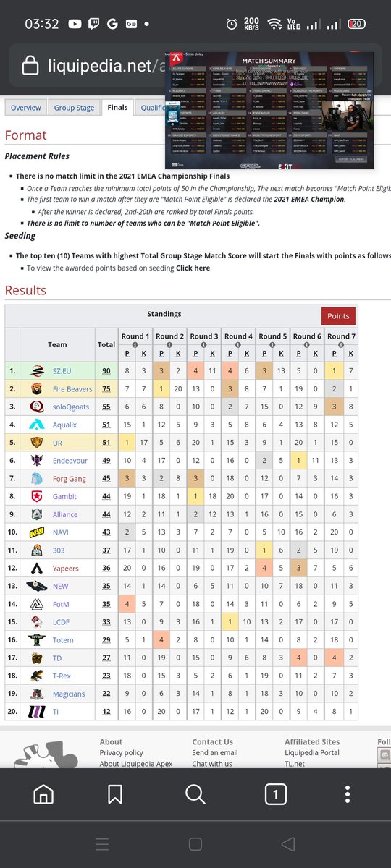
Task: Click the Totem logo icon
Action: click(x=38, y=639)
